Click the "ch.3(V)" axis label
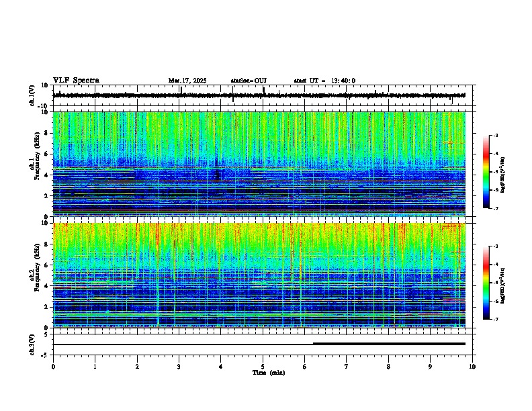The width and height of the screenshot is (532, 411). point(32,345)
